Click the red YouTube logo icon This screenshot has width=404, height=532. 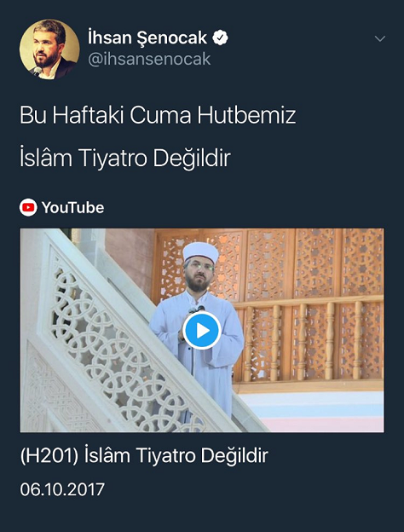(x=28, y=208)
